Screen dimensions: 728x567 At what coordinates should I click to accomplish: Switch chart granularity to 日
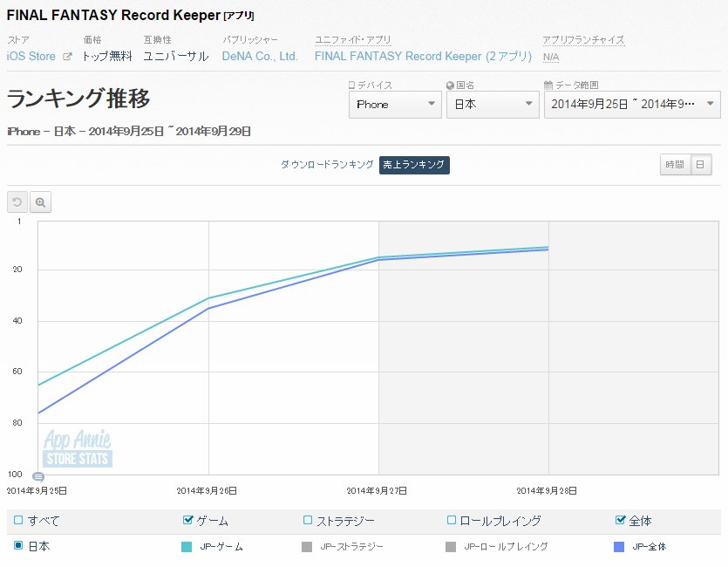click(701, 164)
